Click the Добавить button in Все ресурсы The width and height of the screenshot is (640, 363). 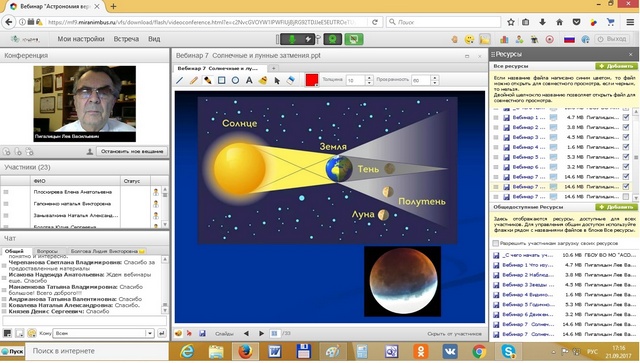click(616, 66)
